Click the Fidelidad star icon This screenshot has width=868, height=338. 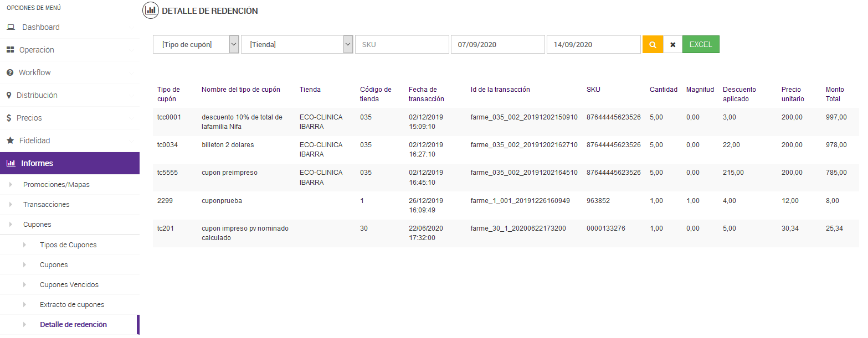pos(10,141)
